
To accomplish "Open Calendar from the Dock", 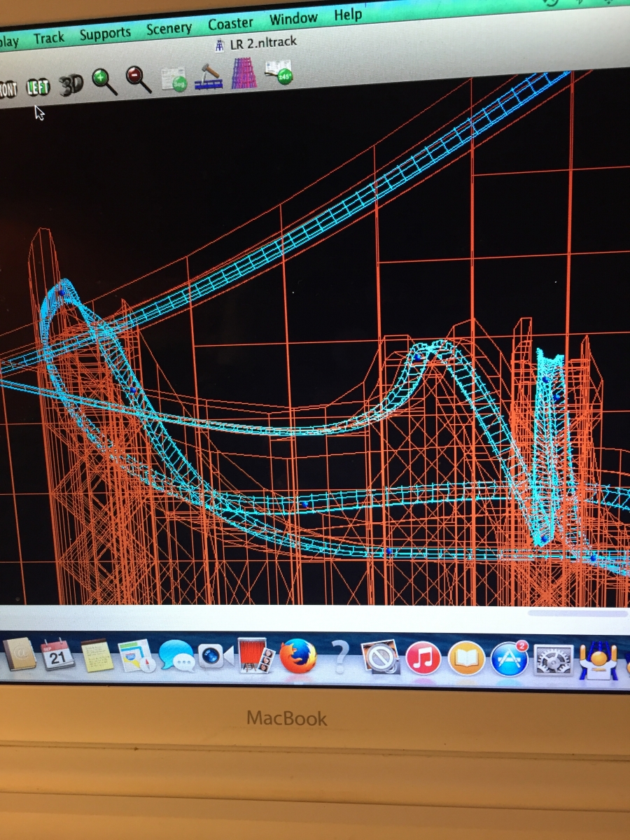I will [x=58, y=655].
